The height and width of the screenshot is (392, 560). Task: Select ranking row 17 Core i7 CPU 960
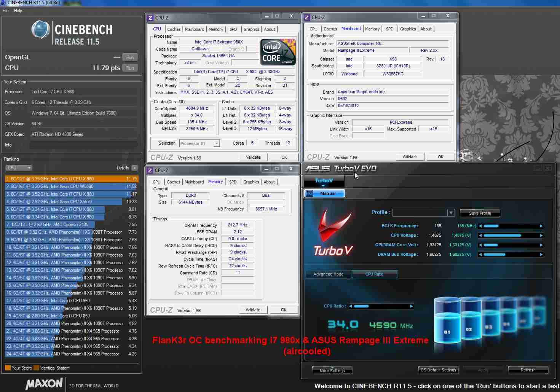[71, 301]
